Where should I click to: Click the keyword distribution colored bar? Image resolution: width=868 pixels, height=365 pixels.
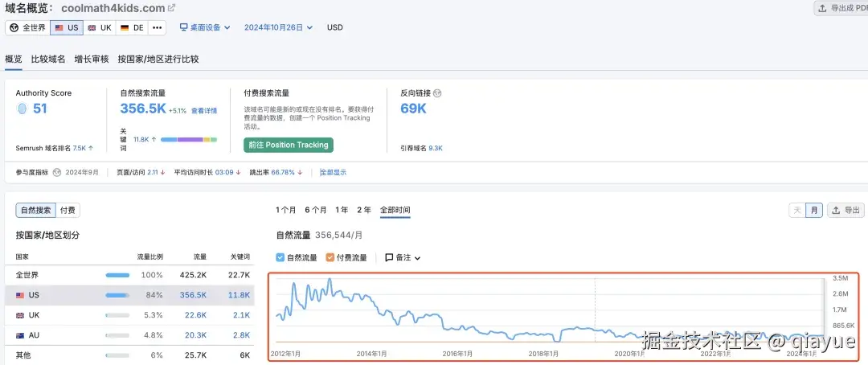tap(189, 140)
